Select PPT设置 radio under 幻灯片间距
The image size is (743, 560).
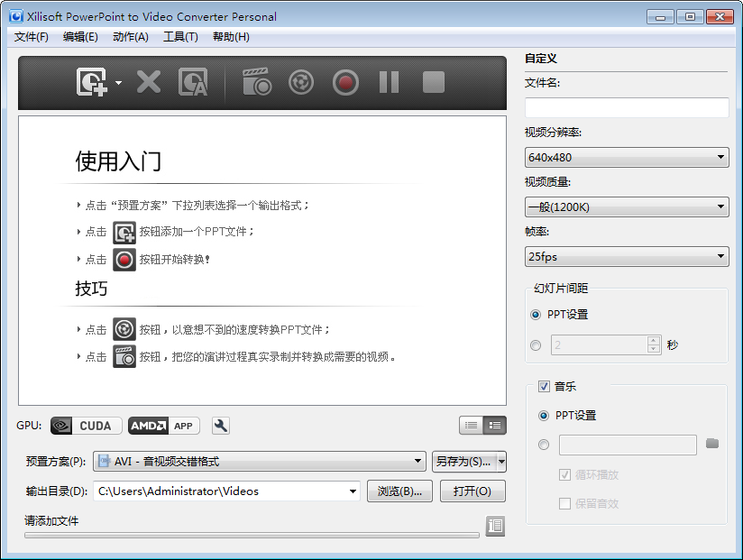tap(536, 315)
